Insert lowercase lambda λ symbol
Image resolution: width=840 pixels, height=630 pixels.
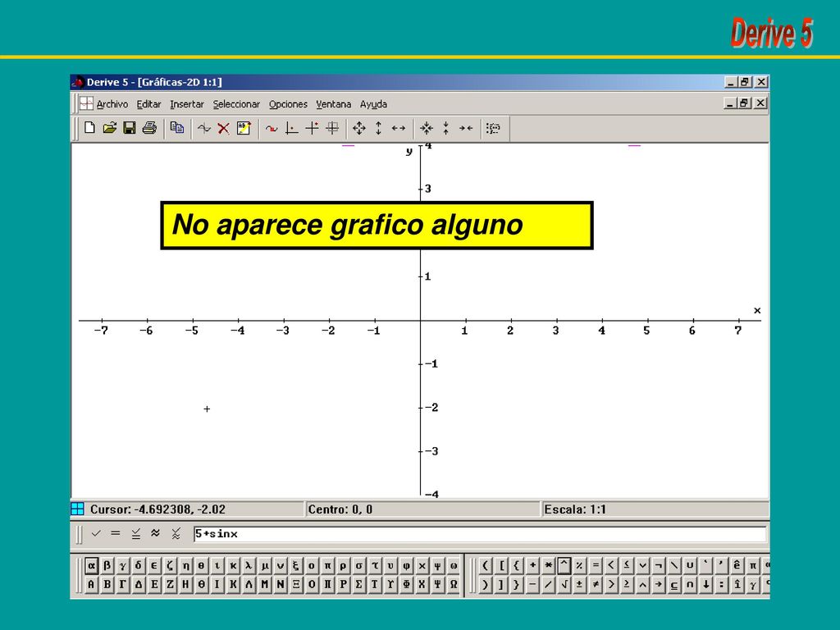[249, 565]
